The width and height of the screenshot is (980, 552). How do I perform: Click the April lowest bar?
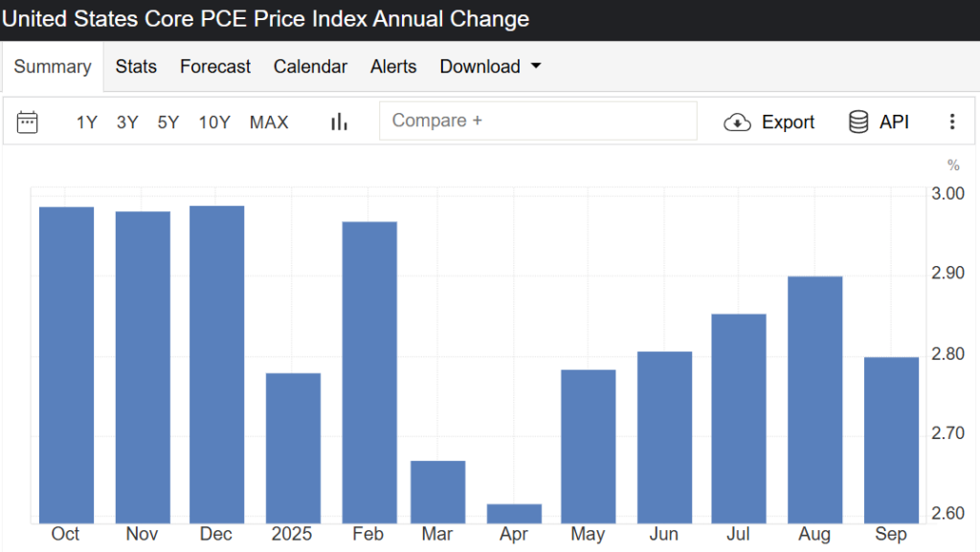514,514
